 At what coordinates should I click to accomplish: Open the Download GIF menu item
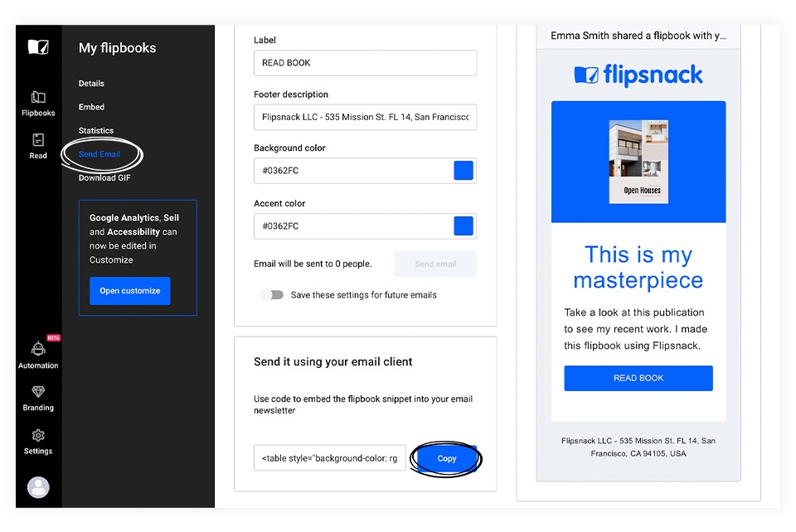(x=104, y=177)
